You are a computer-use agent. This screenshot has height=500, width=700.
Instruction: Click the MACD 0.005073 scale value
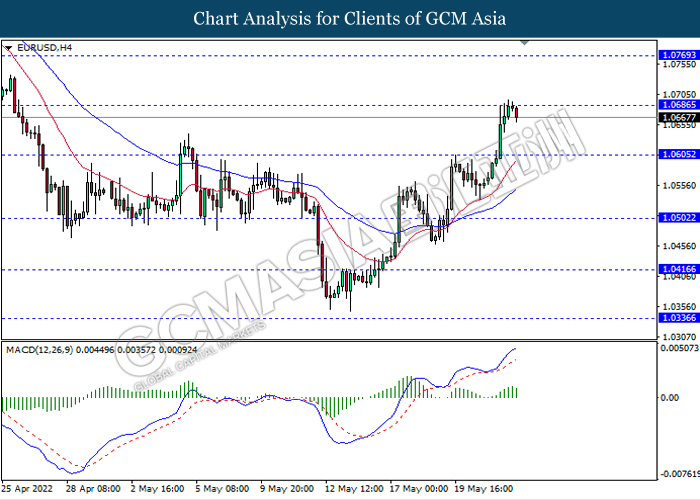679,348
